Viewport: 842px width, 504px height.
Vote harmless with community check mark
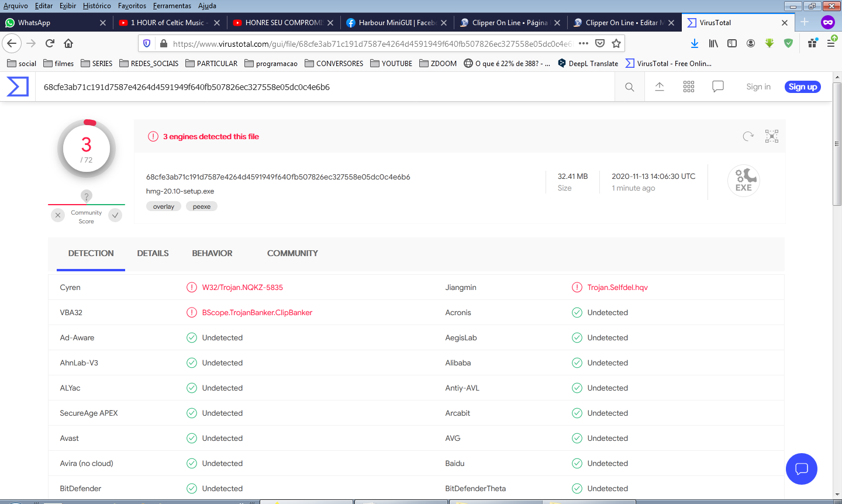coord(115,215)
